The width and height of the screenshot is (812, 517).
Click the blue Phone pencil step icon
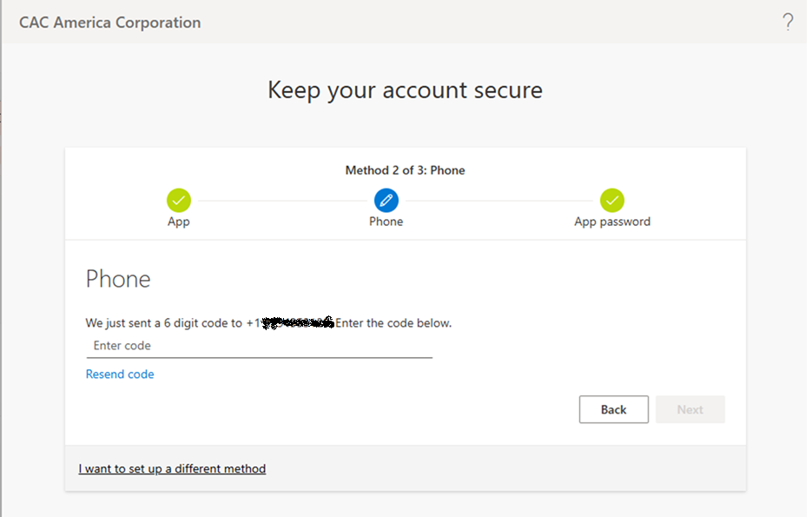tap(386, 200)
